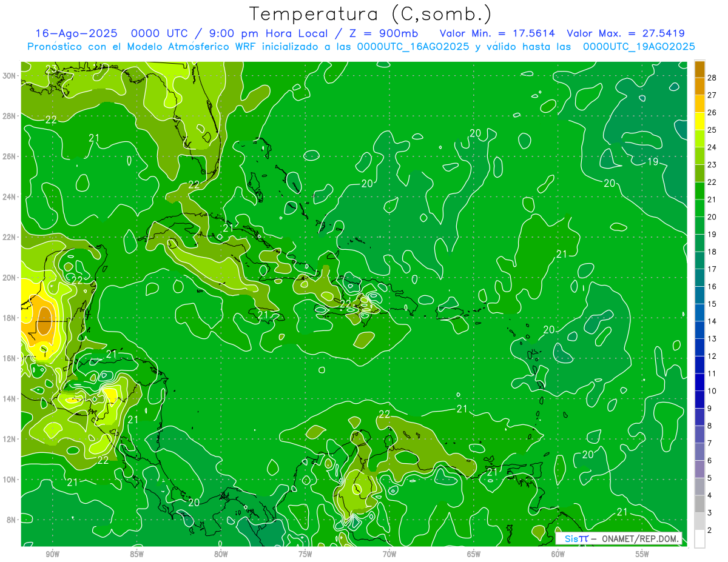Click the "Z = 900mb" pressure level text

click(382, 33)
